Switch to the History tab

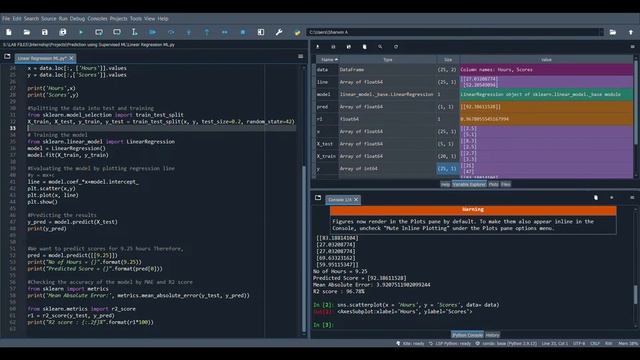(x=492, y=335)
